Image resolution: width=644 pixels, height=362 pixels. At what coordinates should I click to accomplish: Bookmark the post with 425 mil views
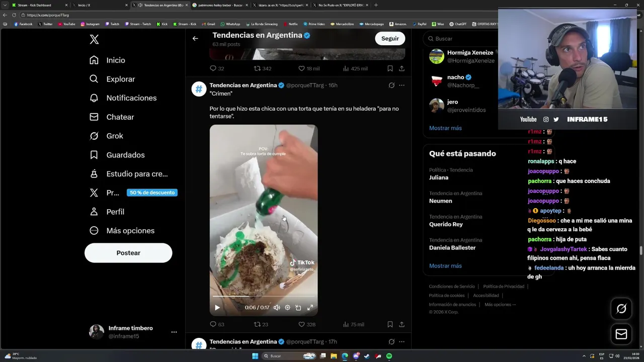tap(390, 68)
